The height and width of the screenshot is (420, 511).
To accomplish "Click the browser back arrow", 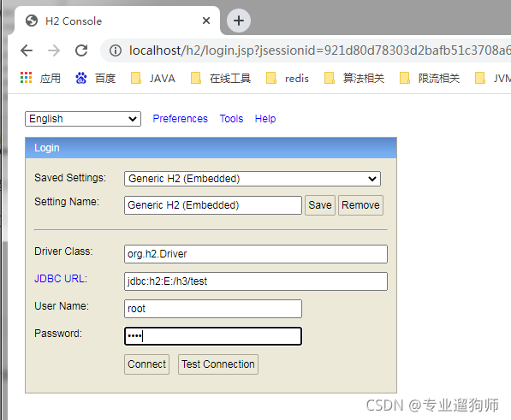I will [x=27, y=50].
